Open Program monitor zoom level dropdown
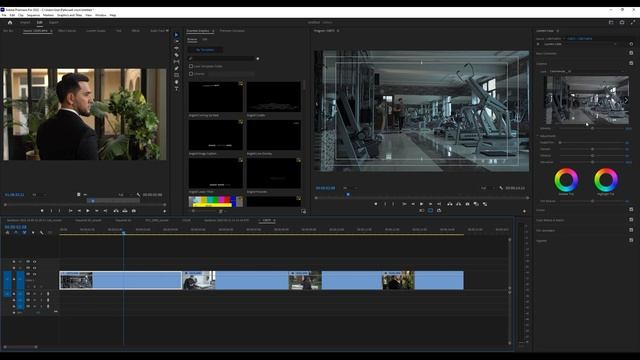The width and height of the screenshot is (640, 360). click(x=350, y=188)
